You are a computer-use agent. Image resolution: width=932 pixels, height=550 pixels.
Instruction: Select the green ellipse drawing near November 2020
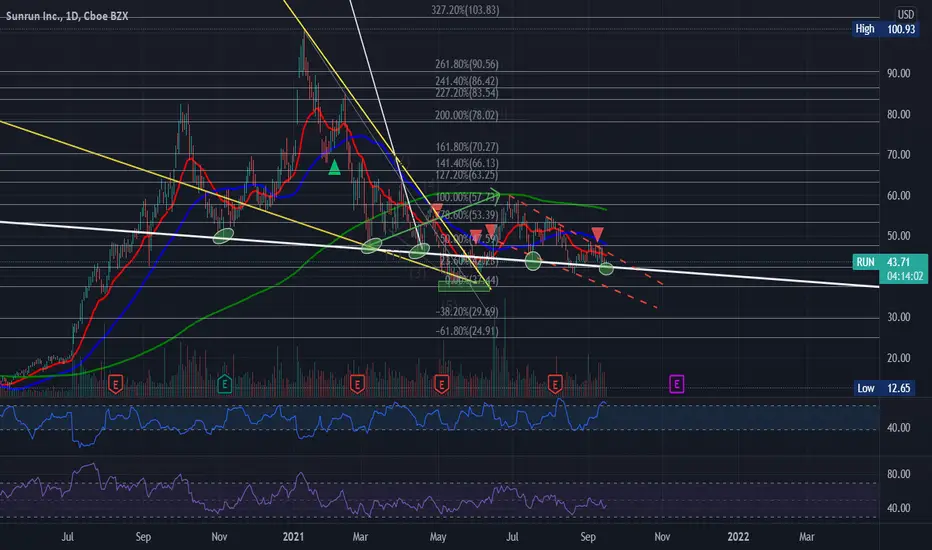point(223,236)
